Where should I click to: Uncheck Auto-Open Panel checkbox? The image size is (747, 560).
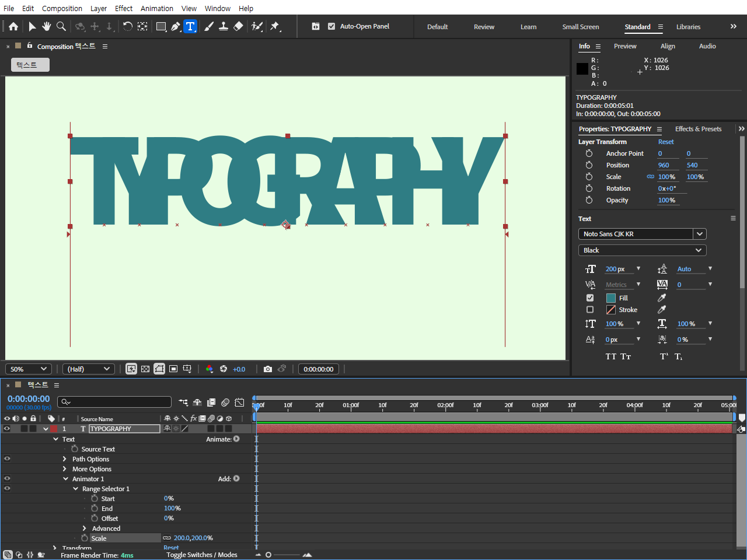pos(331,26)
